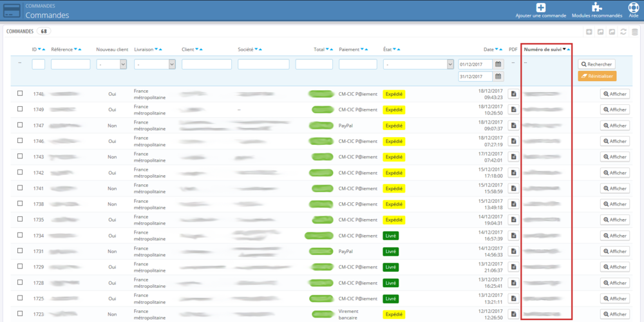The width and height of the screenshot is (644, 322).
Task: Open the Aide lifebuoy icon
Action: point(633,7)
